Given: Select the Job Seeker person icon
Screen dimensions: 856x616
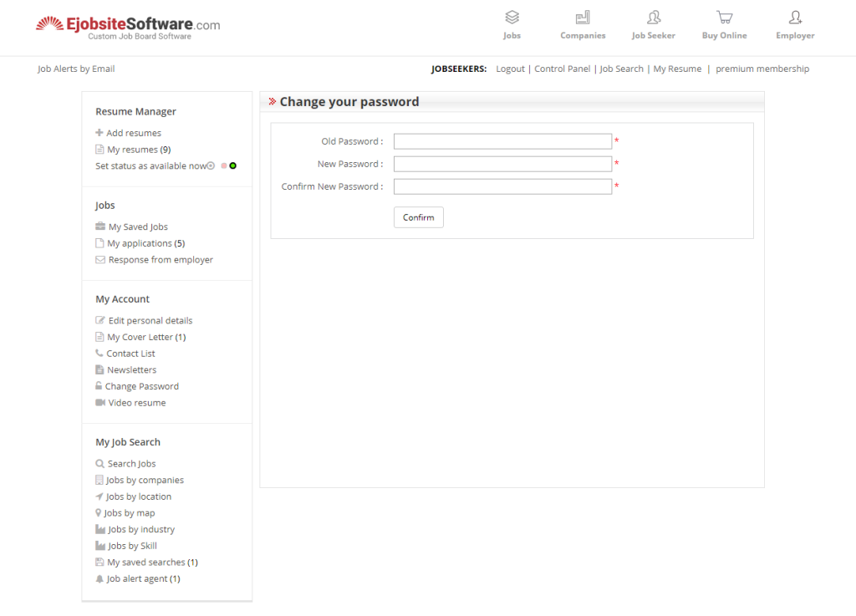Looking at the screenshot, I should point(653,16).
